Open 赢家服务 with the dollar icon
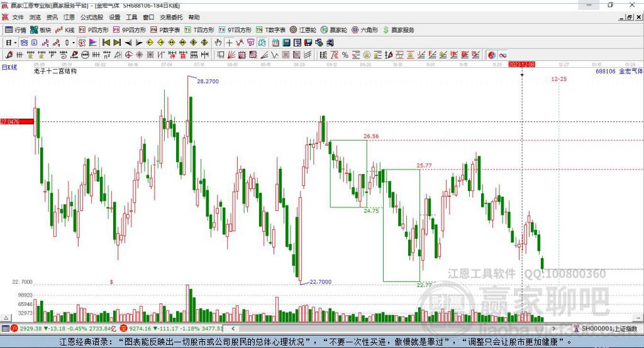Viewport: 644px width, 348px height. [x=399, y=30]
